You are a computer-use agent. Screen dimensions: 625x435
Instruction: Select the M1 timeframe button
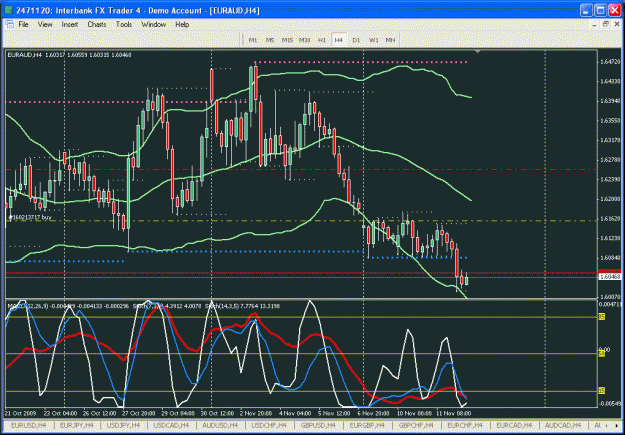(x=253, y=40)
